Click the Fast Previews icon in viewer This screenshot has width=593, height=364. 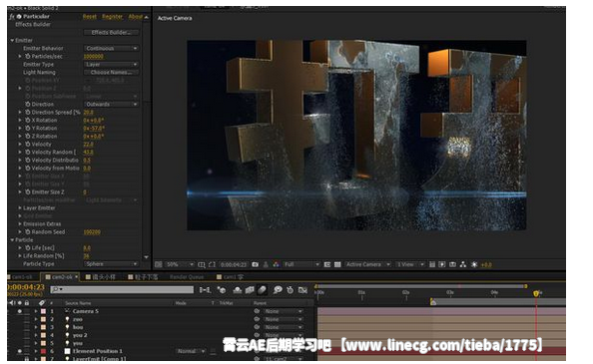tap(442, 264)
